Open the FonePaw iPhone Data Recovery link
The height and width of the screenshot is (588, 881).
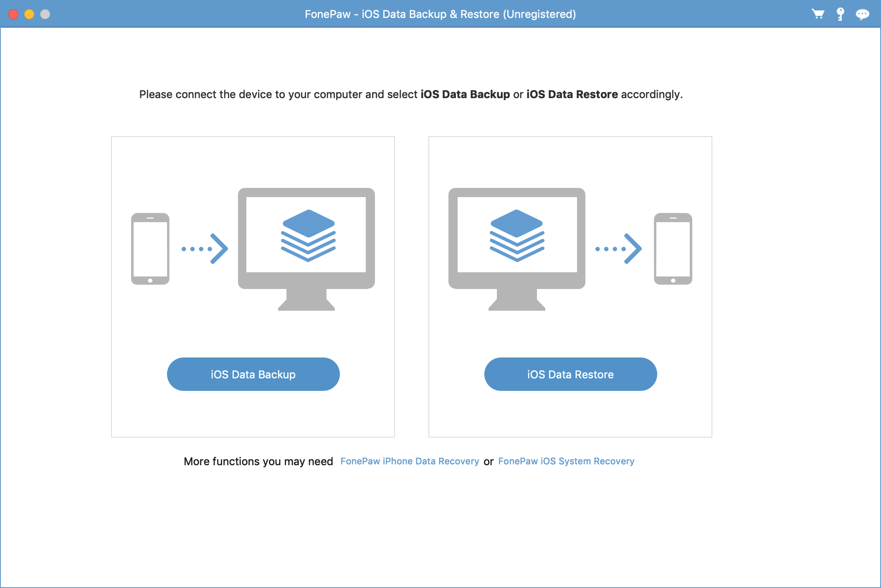click(410, 461)
